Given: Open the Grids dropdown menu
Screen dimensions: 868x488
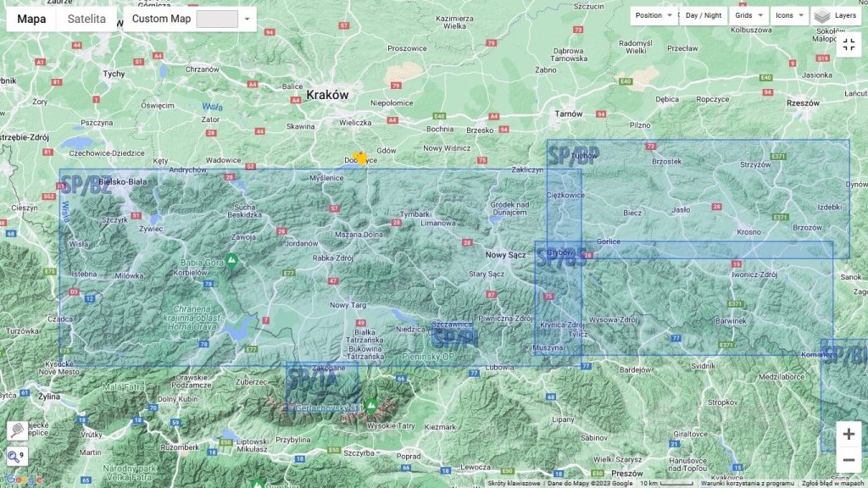Looking at the screenshot, I should (748, 15).
